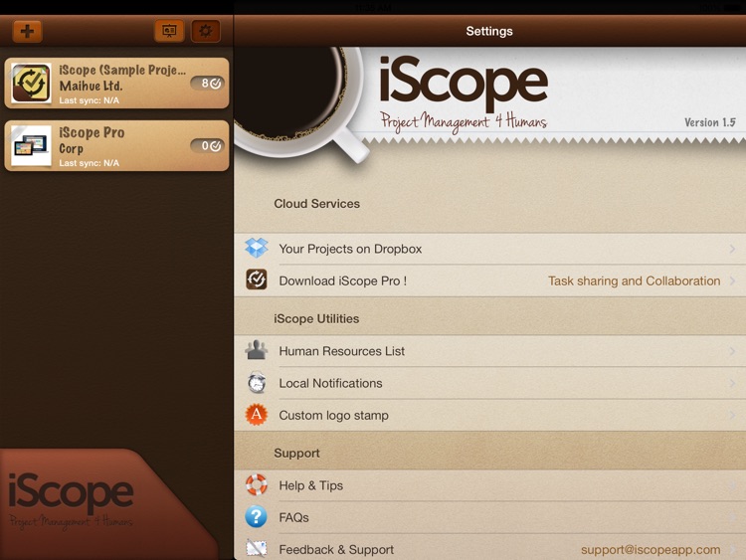Expand the Local Notifications chevron
Viewport: 746px width, 560px height.
coord(732,383)
